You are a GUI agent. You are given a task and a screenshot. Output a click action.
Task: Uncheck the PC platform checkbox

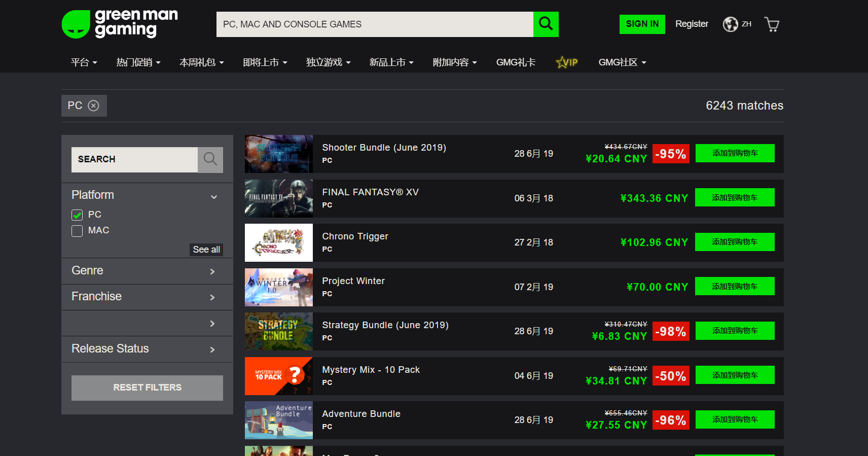point(77,215)
